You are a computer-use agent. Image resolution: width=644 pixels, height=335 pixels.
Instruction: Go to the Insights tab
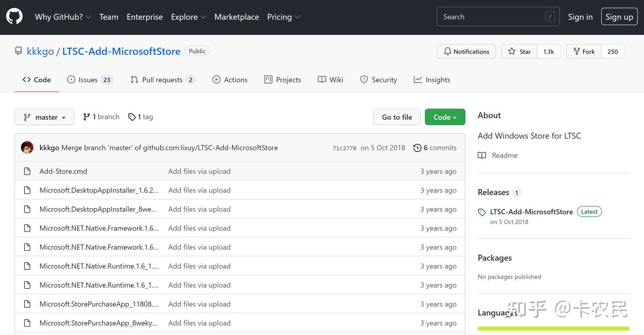click(432, 80)
